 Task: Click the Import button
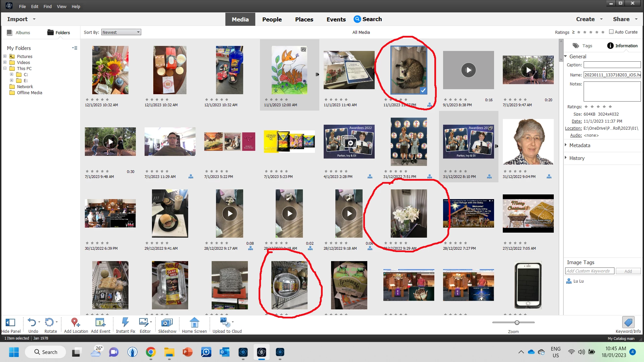tap(17, 19)
